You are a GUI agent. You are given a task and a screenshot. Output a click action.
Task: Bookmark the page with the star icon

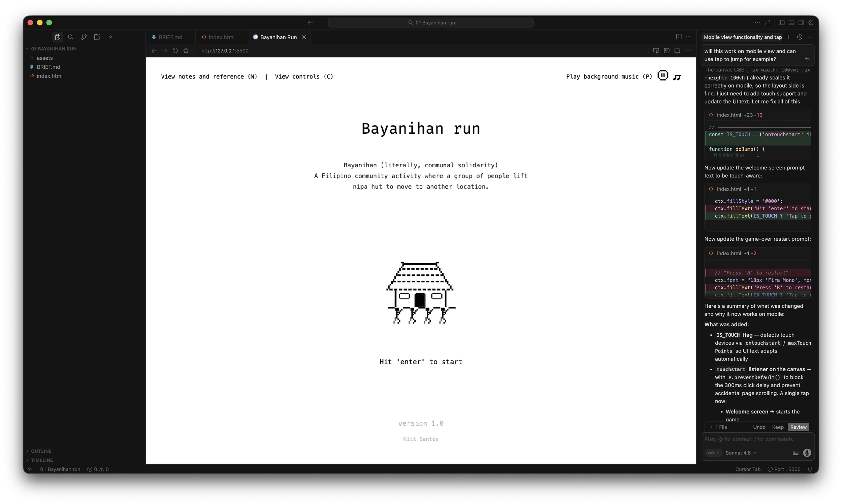[186, 51]
